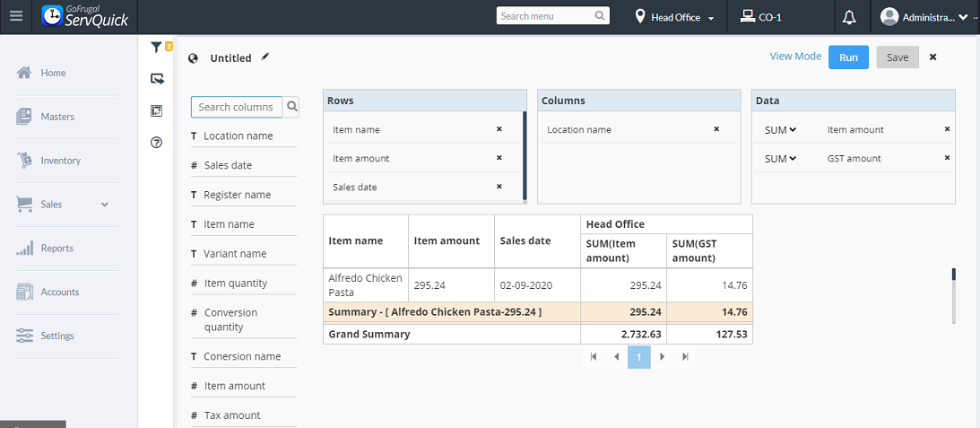Image resolution: width=980 pixels, height=428 pixels.
Task: Run the report
Action: 848,57
